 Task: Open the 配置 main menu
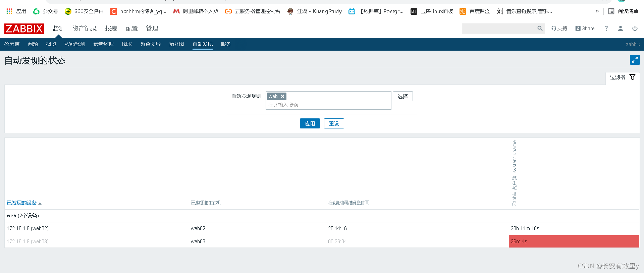131,29
